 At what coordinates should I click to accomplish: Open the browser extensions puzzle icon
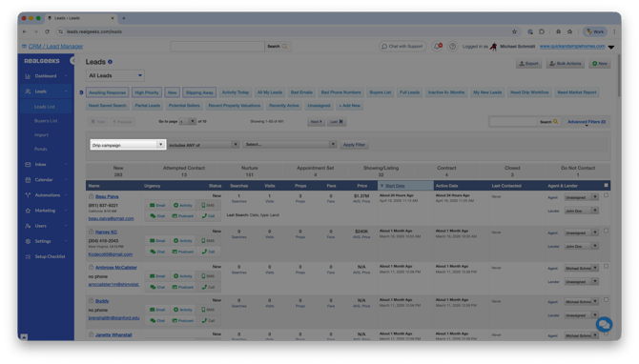point(542,31)
